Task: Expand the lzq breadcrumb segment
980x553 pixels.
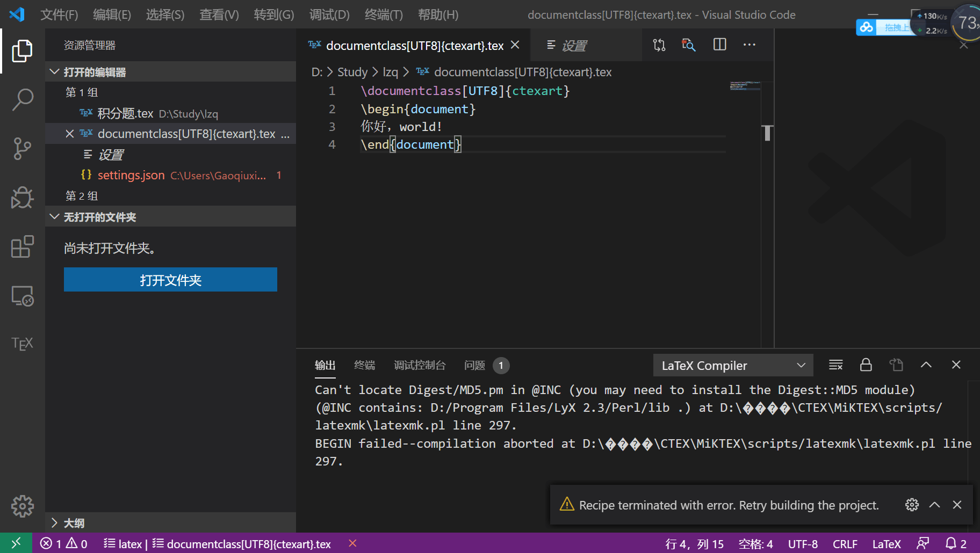Action: pyautogui.click(x=390, y=72)
